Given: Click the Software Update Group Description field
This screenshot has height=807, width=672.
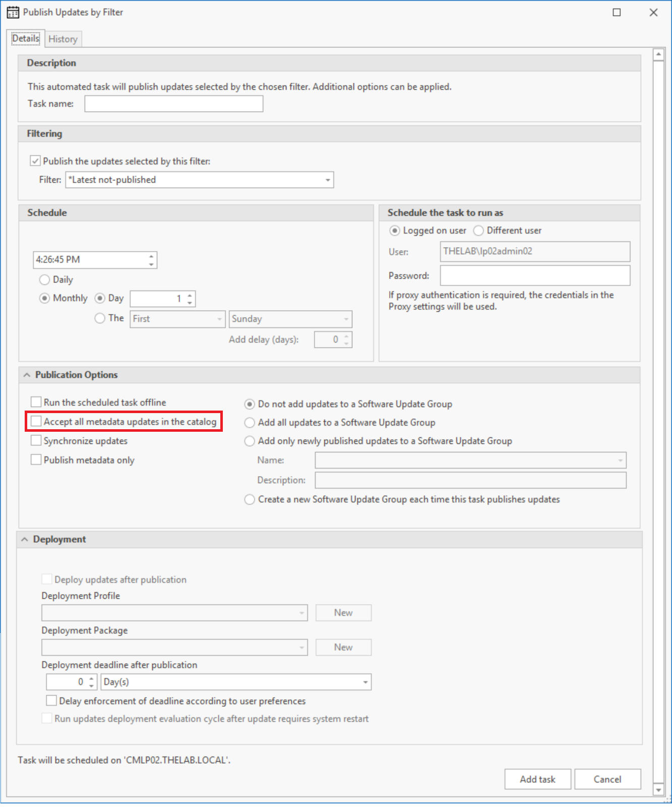Looking at the screenshot, I should tap(471, 480).
